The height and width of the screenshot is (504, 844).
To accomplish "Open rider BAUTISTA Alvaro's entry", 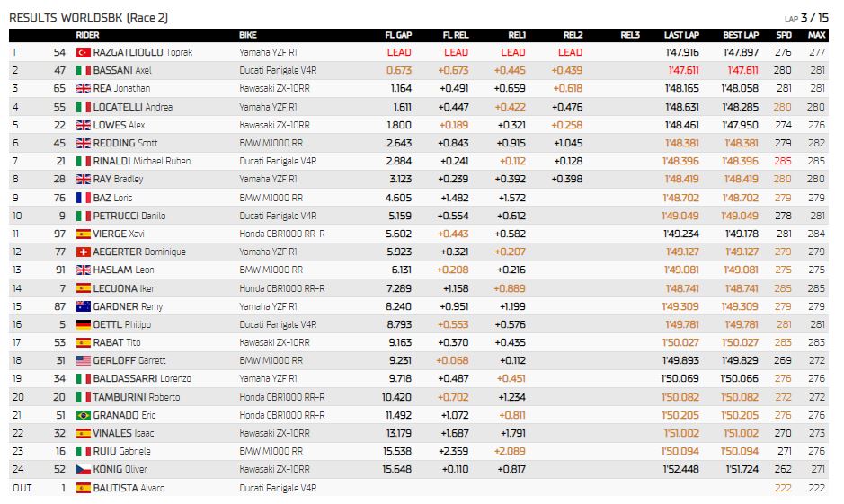I will [129, 488].
